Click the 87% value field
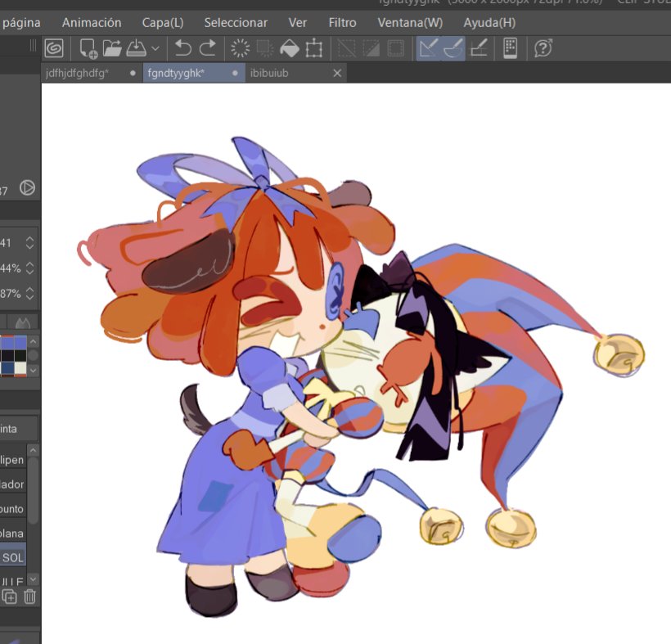 [11, 294]
